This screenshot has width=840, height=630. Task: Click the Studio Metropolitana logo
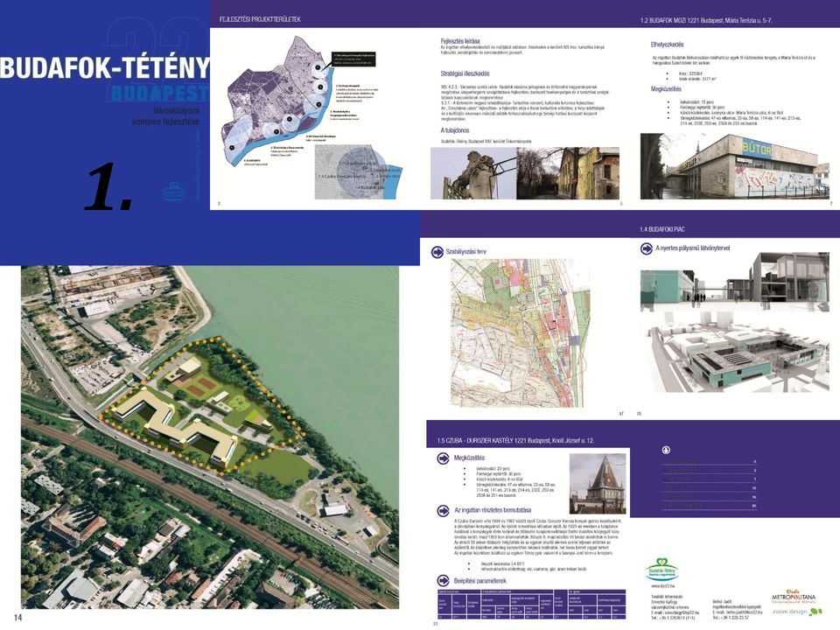[794, 596]
